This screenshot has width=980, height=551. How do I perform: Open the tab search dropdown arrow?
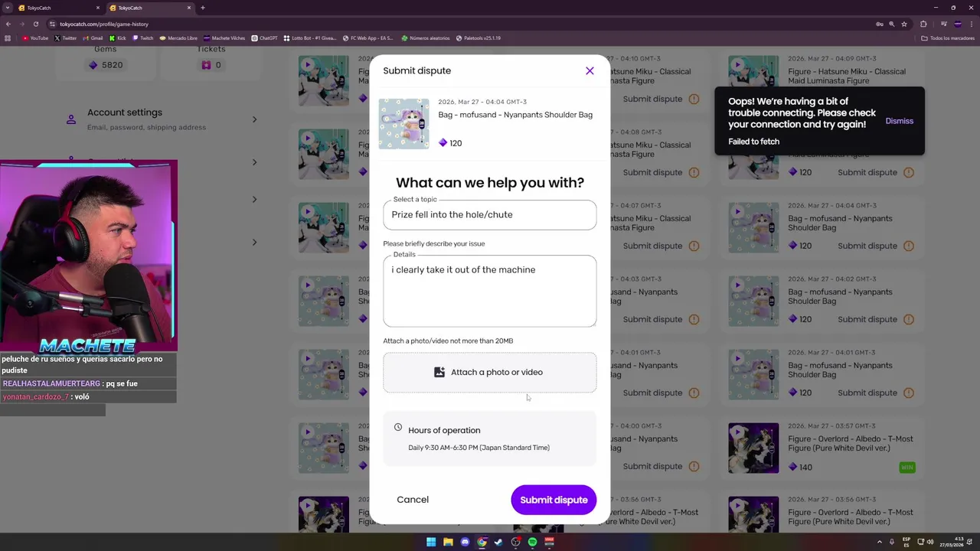pyautogui.click(x=7, y=8)
